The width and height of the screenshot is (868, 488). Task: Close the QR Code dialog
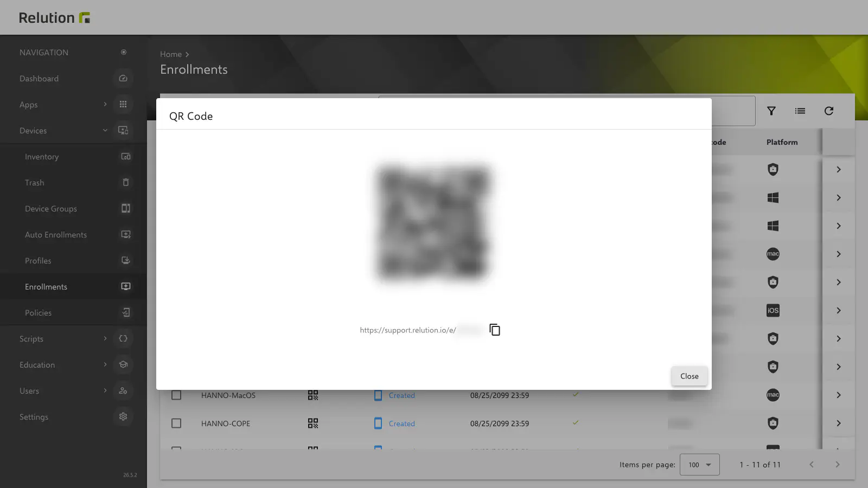coord(689,376)
